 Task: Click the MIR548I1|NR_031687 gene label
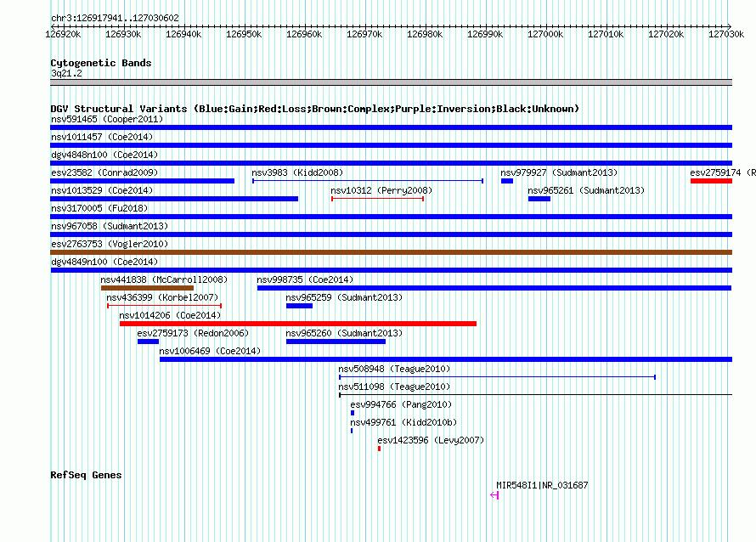coord(543,486)
